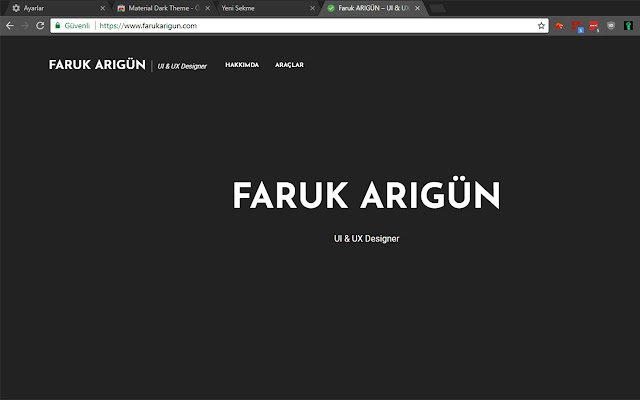Click the browser forward arrow
Screen dimensions: 640x400
pyautogui.click(x=25, y=26)
